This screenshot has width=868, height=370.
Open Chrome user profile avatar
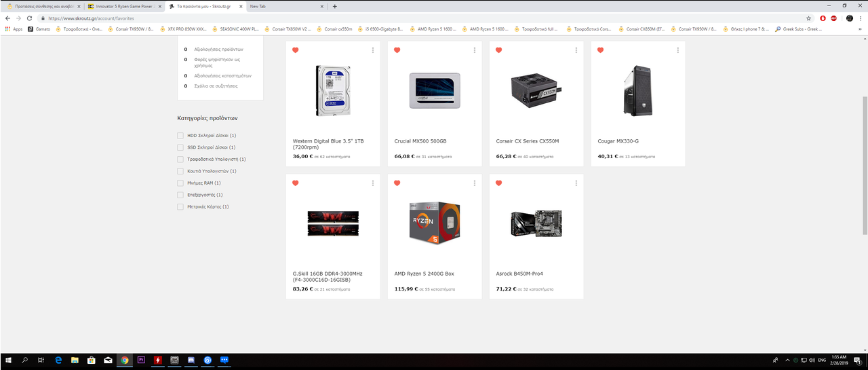point(850,18)
